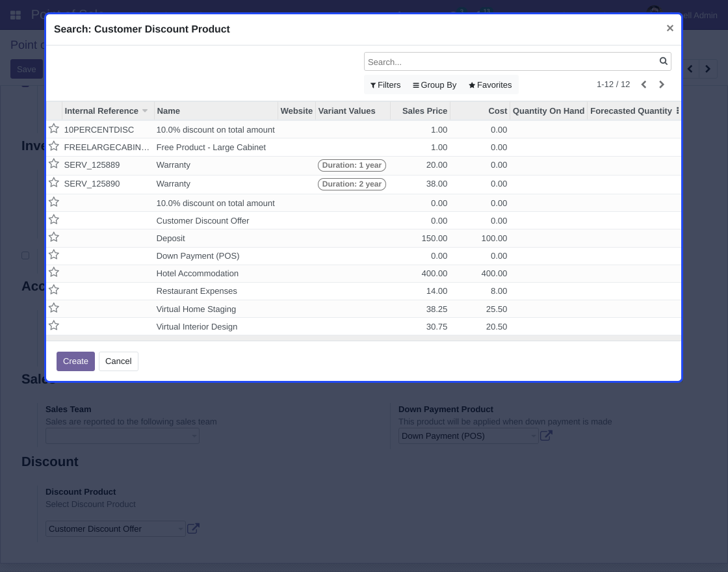This screenshot has width=728, height=572.
Task: Select the Duration: 1 year tag
Action: (x=352, y=165)
